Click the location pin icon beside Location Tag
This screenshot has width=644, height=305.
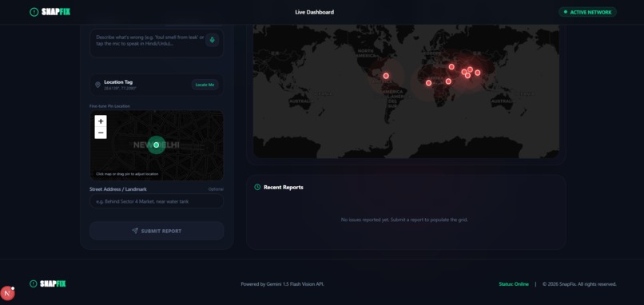(x=97, y=85)
